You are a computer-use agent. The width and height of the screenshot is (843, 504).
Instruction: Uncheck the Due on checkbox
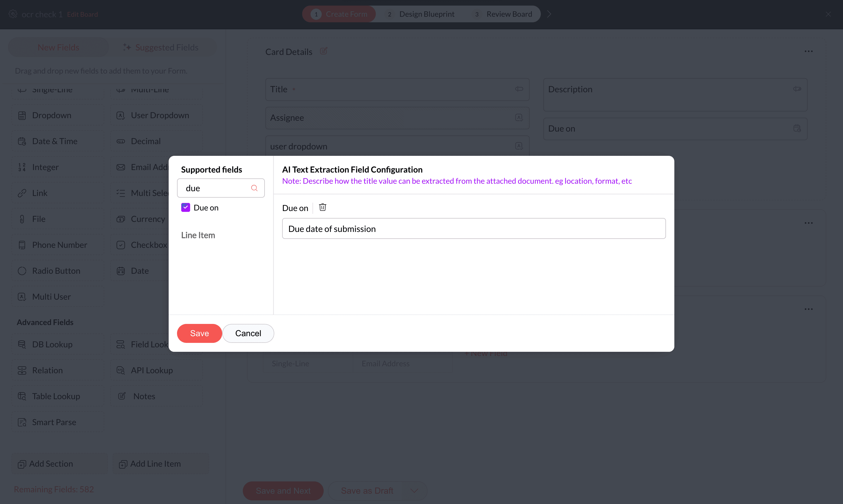pos(185,207)
